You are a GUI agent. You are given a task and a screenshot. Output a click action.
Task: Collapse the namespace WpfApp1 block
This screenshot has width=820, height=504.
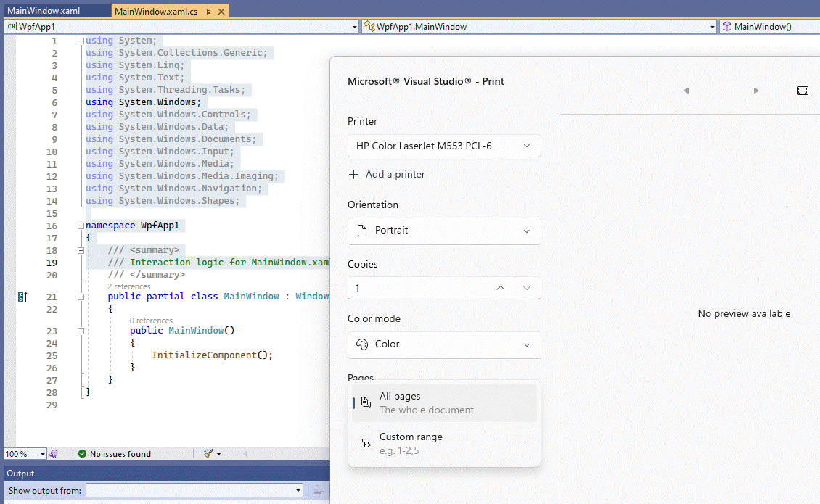81,226
